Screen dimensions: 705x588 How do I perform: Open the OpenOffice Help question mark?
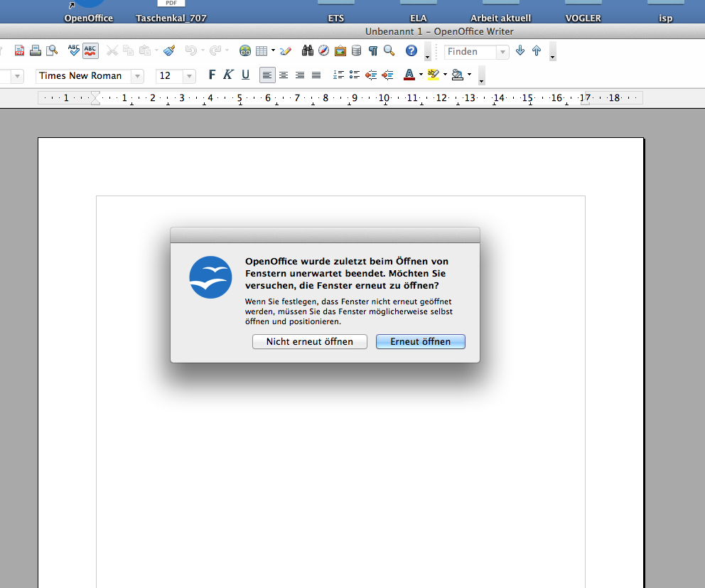click(x=411, y=50)
